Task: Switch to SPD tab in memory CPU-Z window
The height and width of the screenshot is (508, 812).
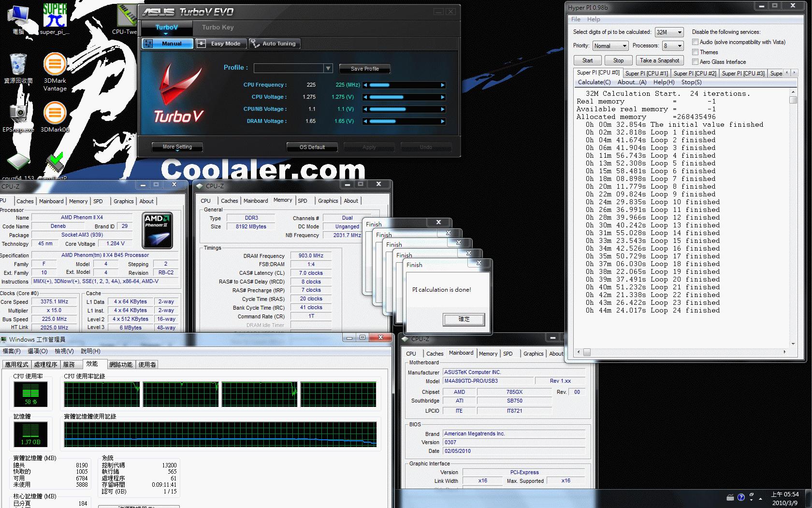Action: click(303, 201)
